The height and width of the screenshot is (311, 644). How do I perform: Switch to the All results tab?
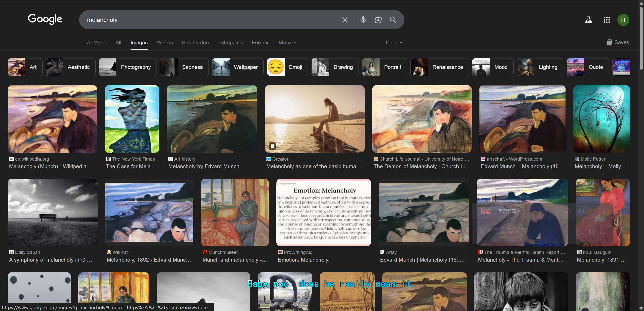coord(118,43)
